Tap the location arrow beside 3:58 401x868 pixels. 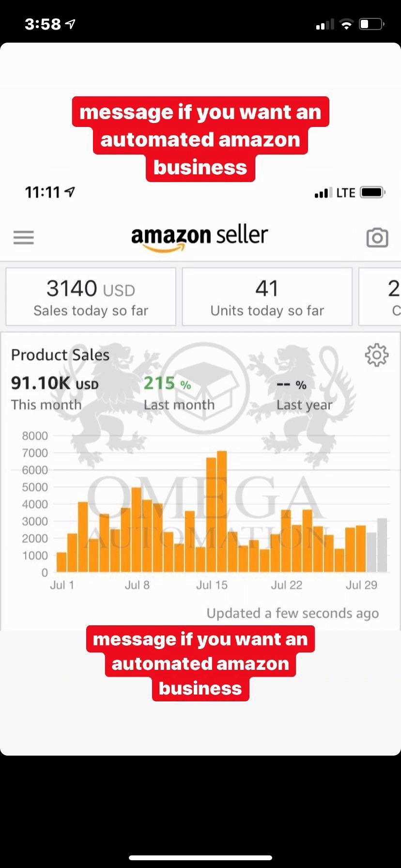coord(71,24)
